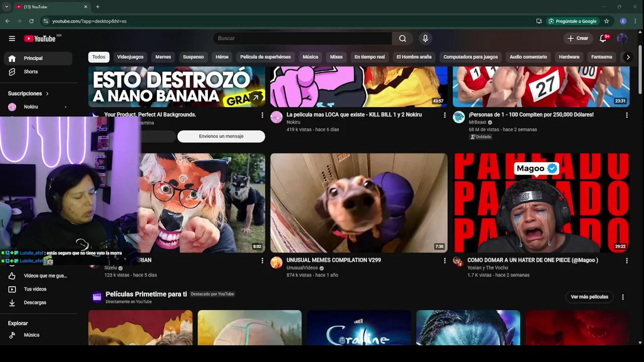Open more options for One Piece hater video
Viewport: 644px width, 362px height.
[626, 261]
